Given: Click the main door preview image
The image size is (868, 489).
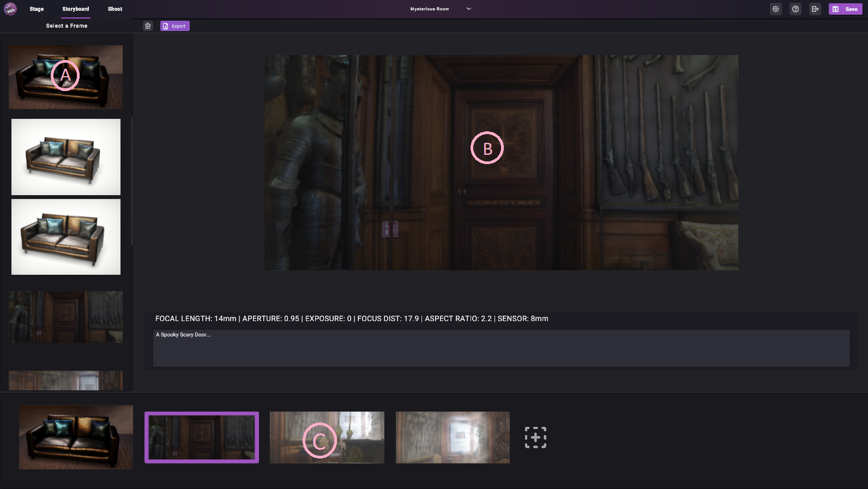Looking at the screenshot, I should [501, 162].
